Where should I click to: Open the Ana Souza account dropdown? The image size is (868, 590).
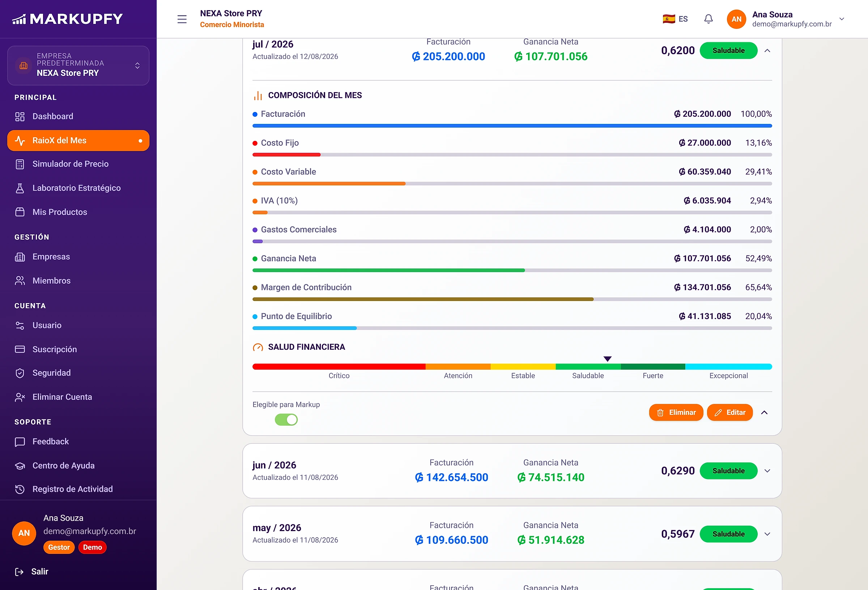786,19
